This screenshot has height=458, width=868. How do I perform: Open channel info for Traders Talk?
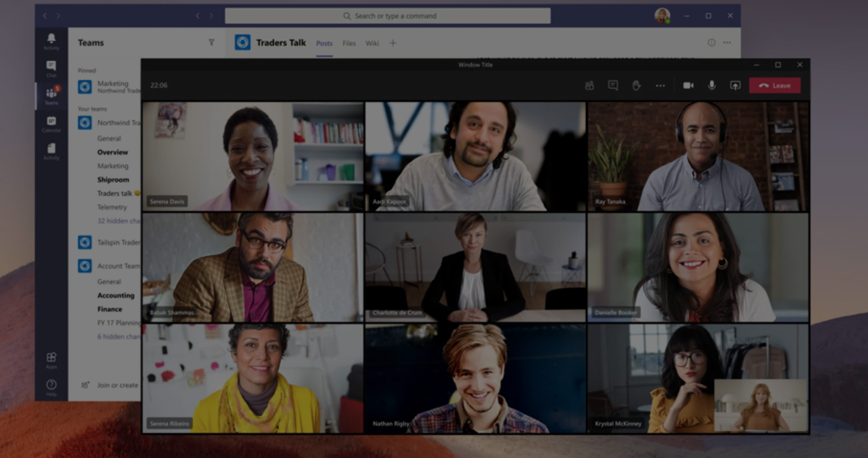coord(711,42)
